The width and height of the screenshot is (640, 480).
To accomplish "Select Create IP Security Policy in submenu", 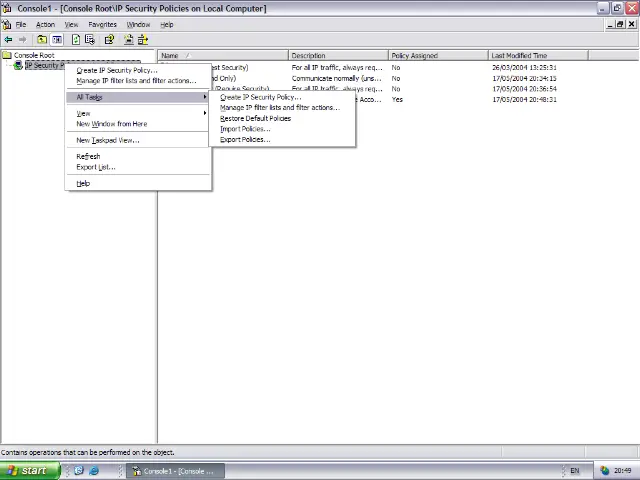I will click(282, 97).
